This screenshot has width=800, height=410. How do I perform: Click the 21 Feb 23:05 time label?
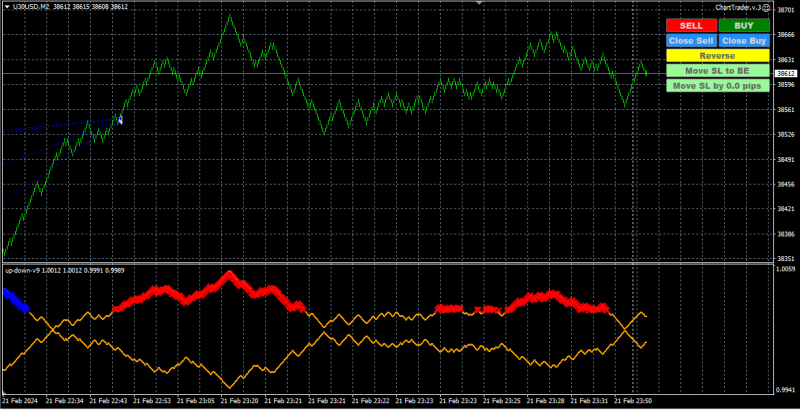tap(195, 400)
